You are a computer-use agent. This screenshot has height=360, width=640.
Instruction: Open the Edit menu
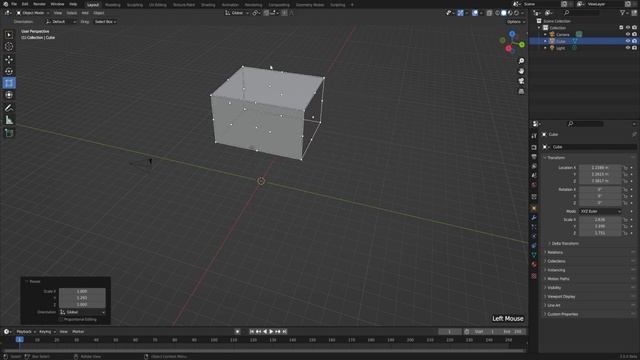pyautogui.click(x=25, y=4)
